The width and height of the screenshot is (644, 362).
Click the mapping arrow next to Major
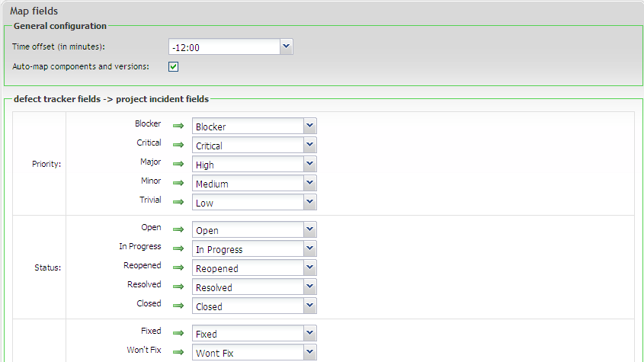click(178, 163)
